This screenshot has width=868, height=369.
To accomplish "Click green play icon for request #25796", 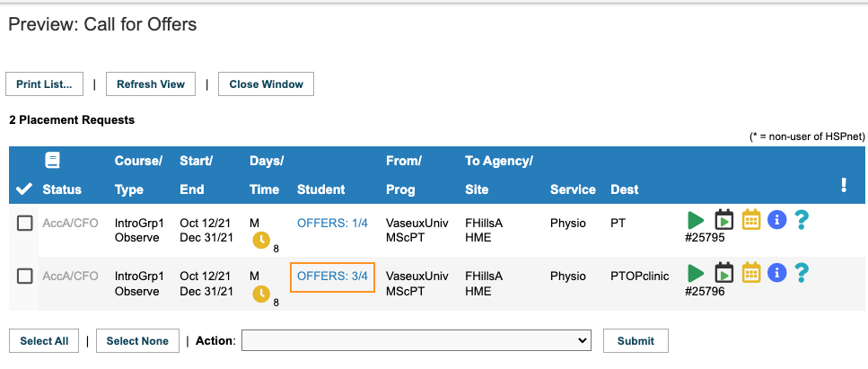I will [696, 273].
